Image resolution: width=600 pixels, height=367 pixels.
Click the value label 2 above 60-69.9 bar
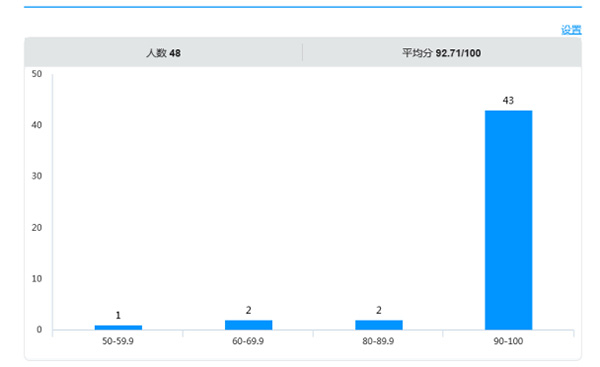[248, 310]
